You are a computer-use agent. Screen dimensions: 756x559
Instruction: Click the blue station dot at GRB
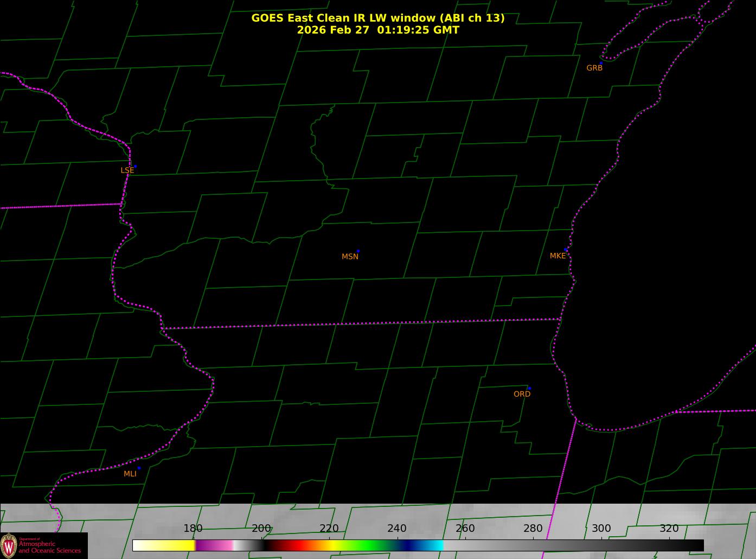coord(601,63)
